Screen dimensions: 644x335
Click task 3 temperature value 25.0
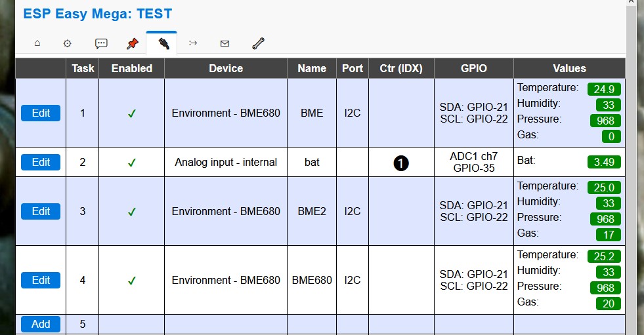click(604, 187)
